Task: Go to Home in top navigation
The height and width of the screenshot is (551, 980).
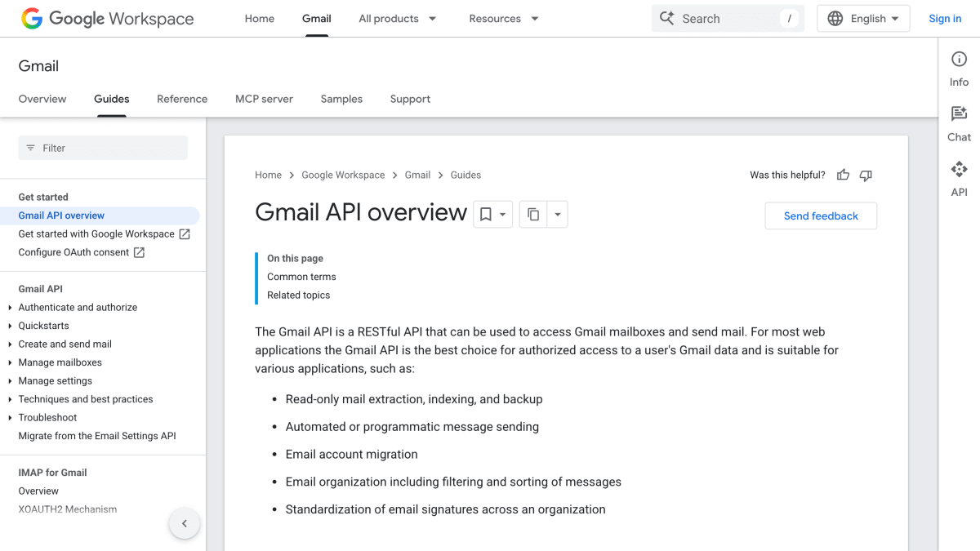Action: coord(260,19)
